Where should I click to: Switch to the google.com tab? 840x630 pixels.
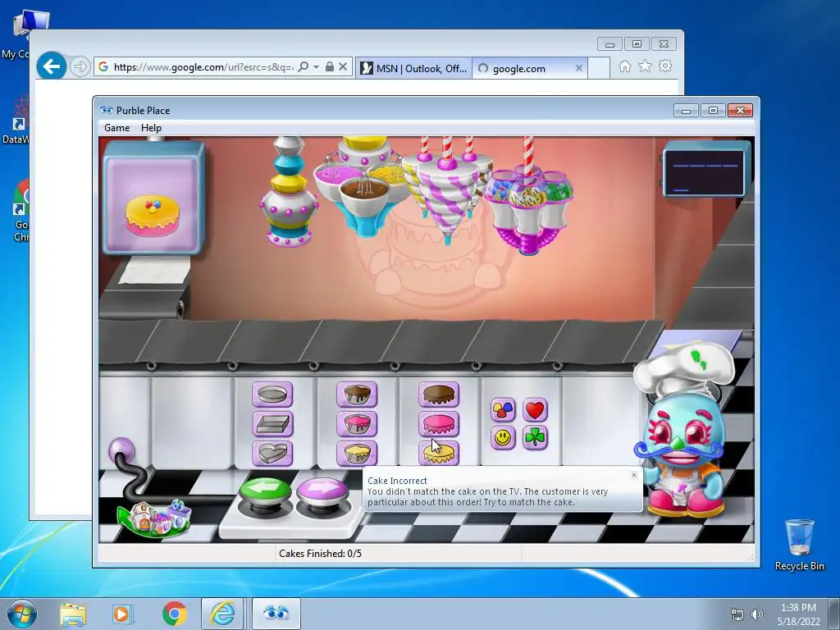click(529, 68)
